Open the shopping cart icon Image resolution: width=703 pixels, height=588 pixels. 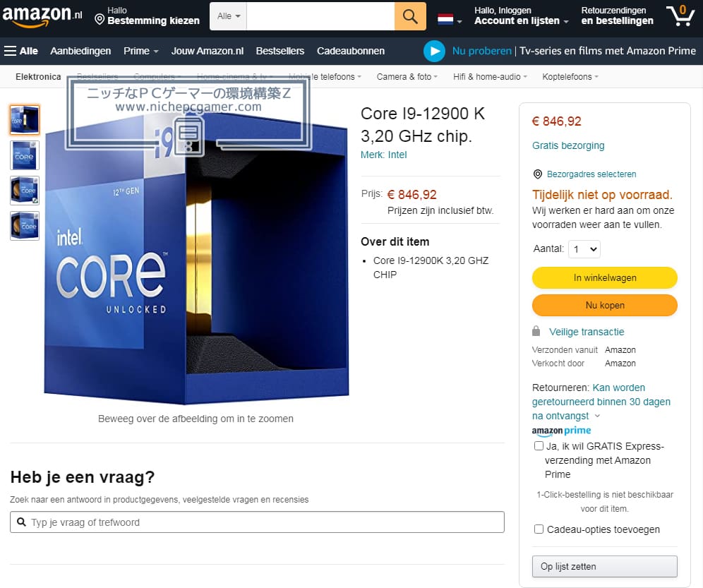pyautogui.click(x=680, y=16)
